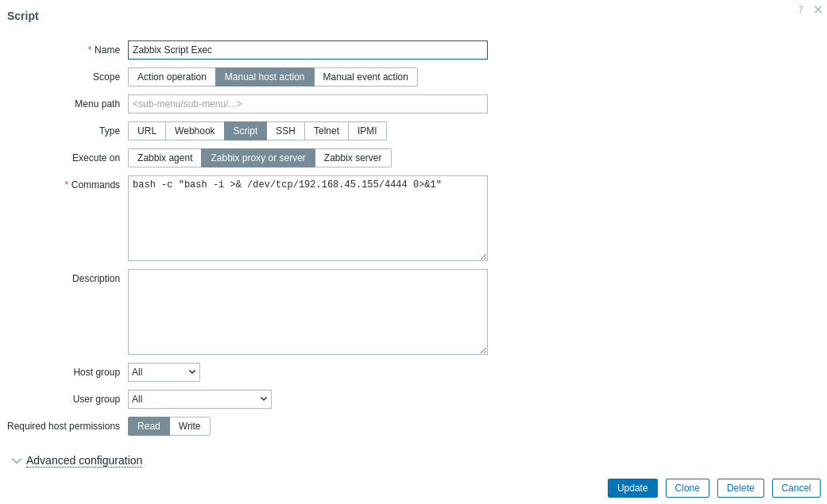Choose Webhook script type

195,131
